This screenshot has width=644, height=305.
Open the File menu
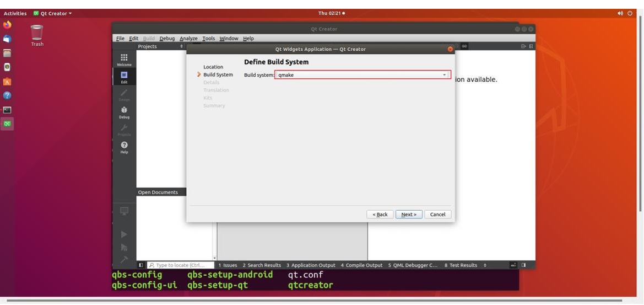pyautogui.click(x=120, y=38)
